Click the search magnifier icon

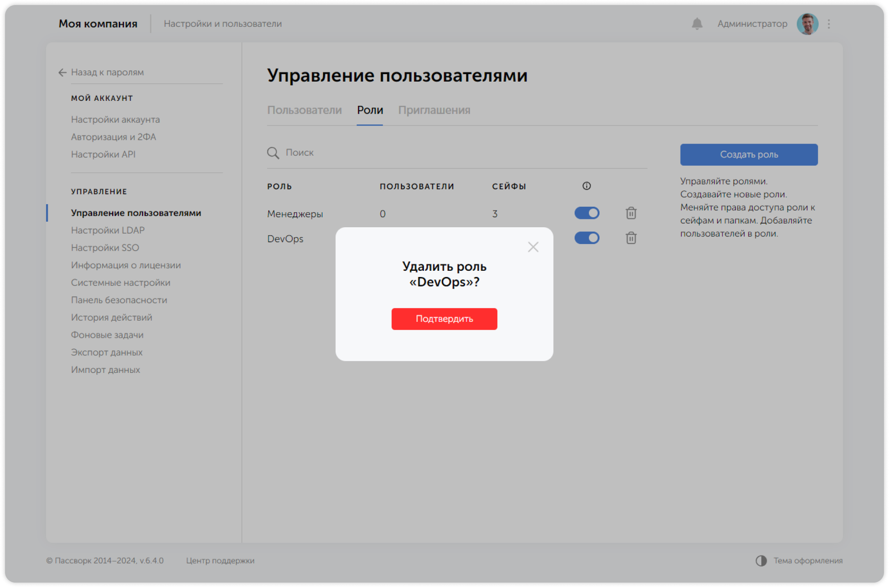(273, 153)
